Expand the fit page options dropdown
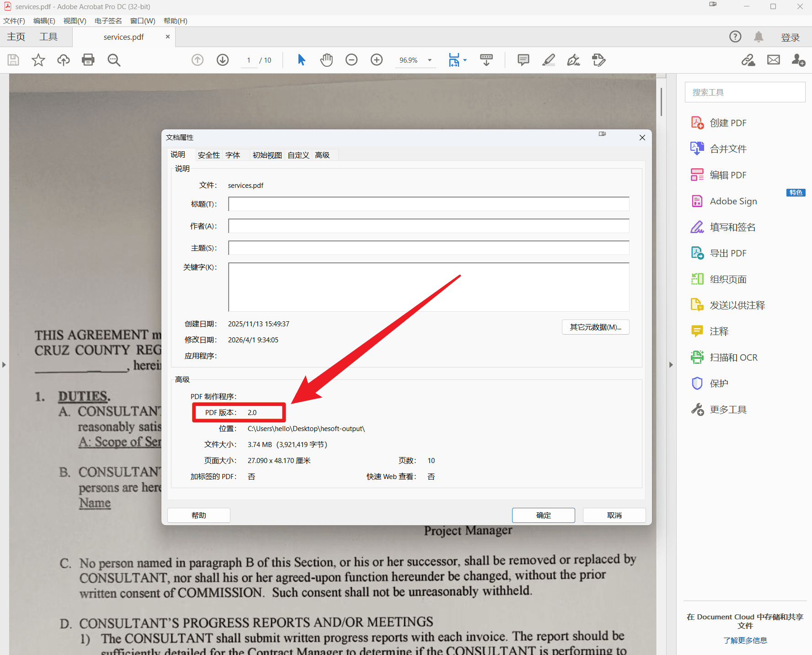The height and width of the screenshot is (655, 812). [465, 60]
